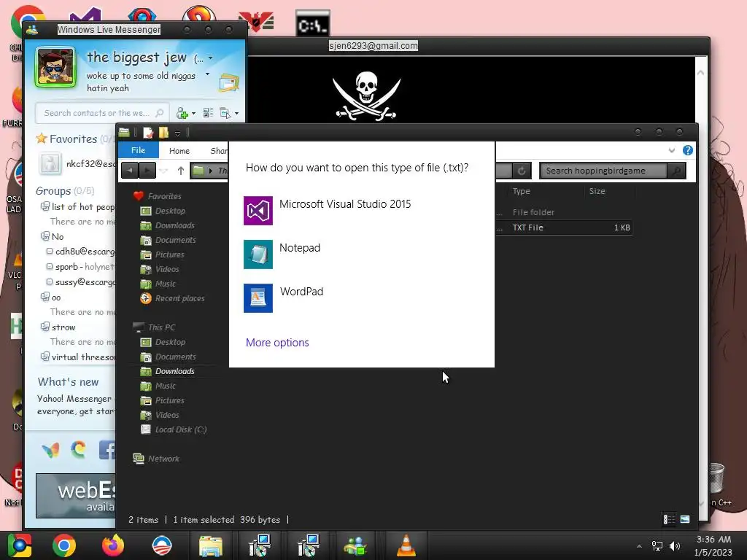This screenshot has height=560, width=747.
Task: Open the command prompt desktop icon
Action: [x=312, y=23]
